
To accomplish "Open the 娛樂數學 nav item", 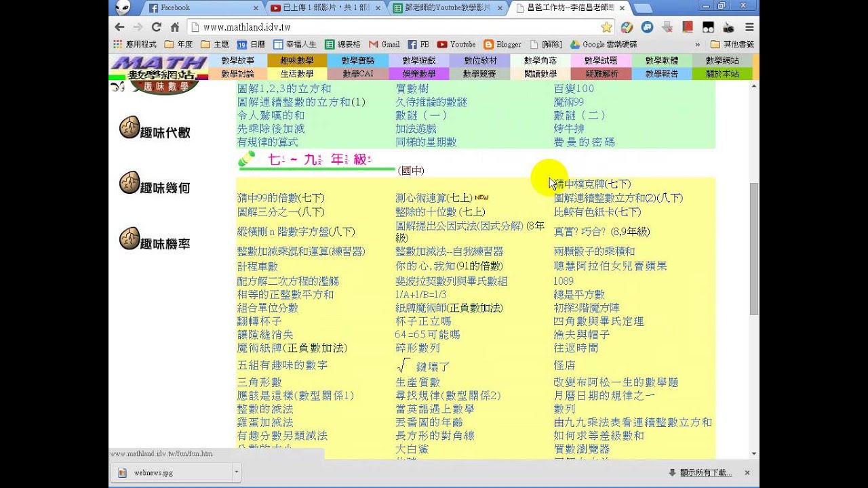I will [419, 73].
